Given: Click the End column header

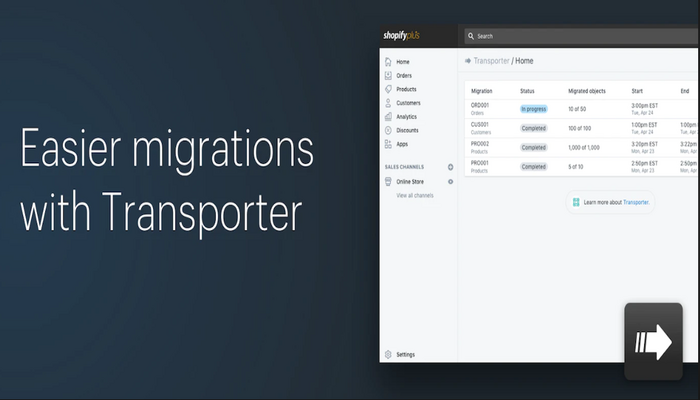Looking at the screenshot, I should [685, 91].
